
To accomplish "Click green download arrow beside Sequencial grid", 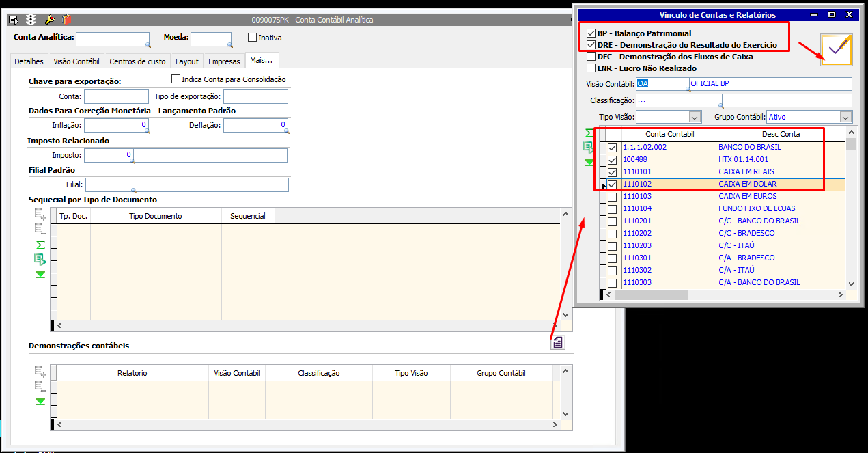I will tap(40, 274).
